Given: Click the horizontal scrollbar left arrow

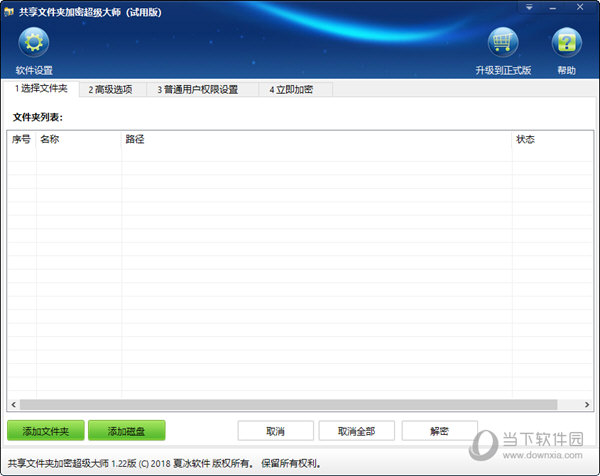Looking at the screenshot, I should point(14,404).
